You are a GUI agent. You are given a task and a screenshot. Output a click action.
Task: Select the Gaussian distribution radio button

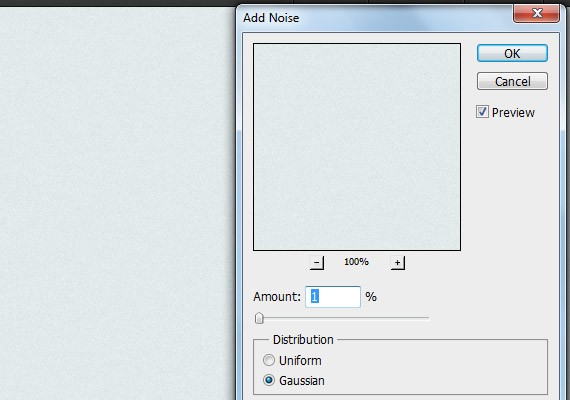(269, 380)
